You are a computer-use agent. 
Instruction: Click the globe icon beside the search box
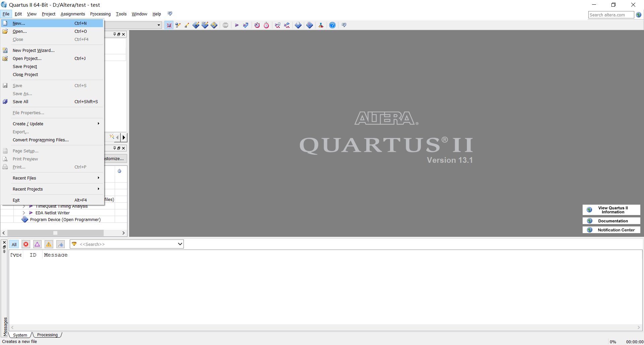[x=639, y=15]
